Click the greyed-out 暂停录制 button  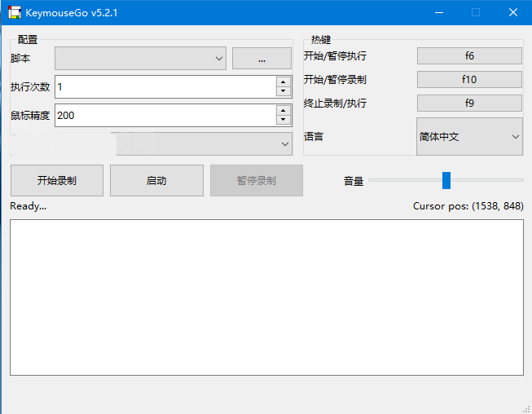pyautogui.click(x=257, y=181)
